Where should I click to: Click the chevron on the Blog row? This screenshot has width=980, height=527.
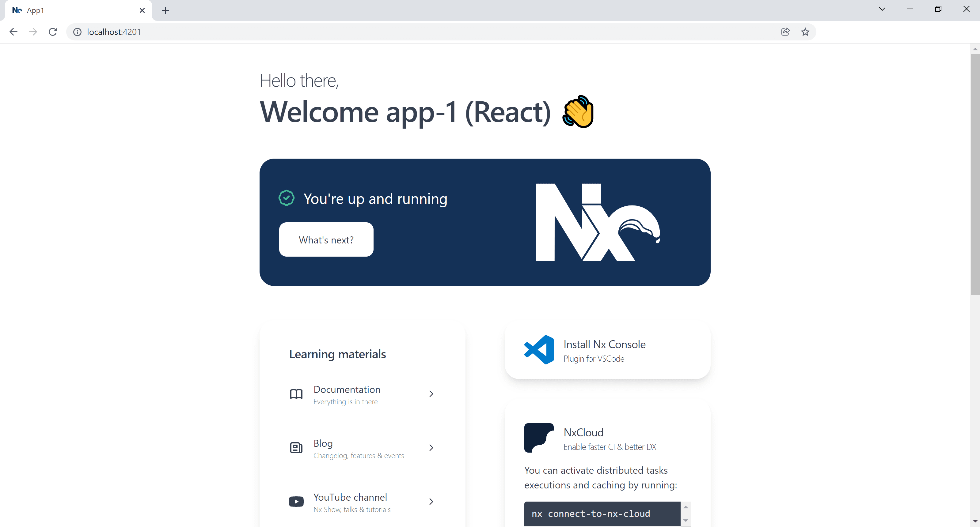click(x=431, y=448)
